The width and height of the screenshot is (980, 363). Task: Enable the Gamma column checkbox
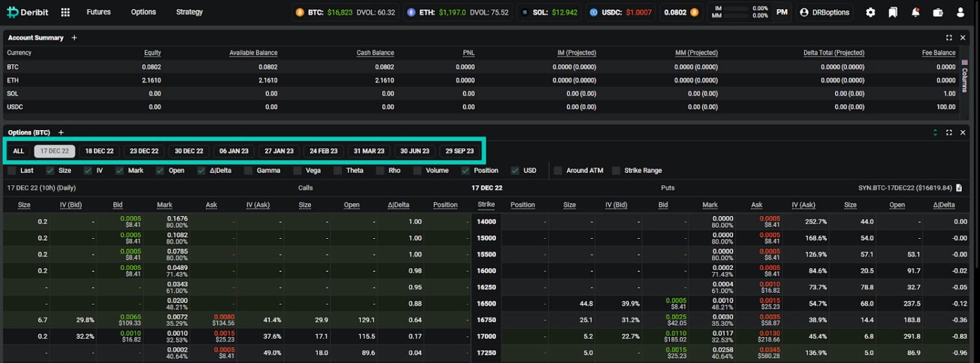(x=249, y=170)
